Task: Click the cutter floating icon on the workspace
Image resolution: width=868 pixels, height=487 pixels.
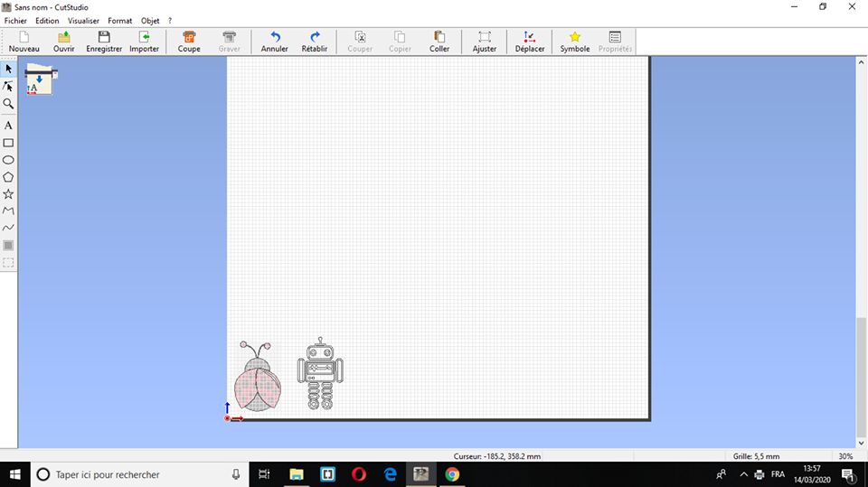Action: (40, 80)
